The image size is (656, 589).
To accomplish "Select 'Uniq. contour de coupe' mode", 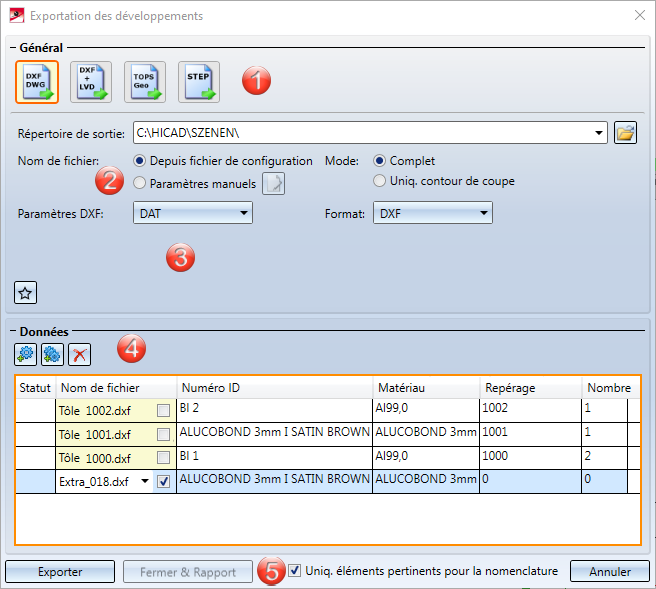I will pyautogui.click(x=380, y=181).
